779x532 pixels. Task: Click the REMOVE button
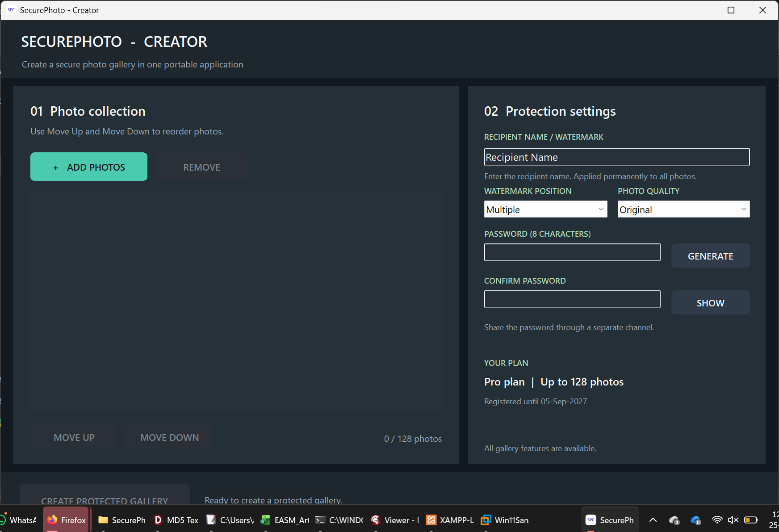[202, 167]
